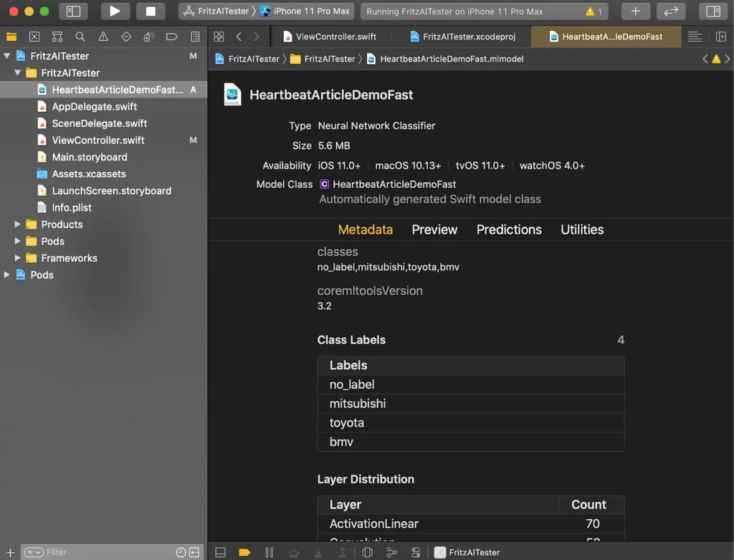Add an editor on the right

(721, 37)
